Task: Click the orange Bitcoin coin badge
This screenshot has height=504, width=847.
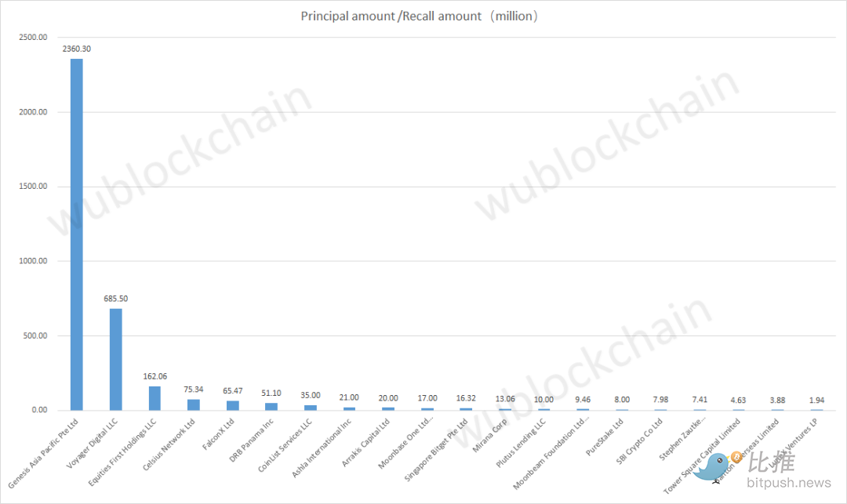Action: 736,458
